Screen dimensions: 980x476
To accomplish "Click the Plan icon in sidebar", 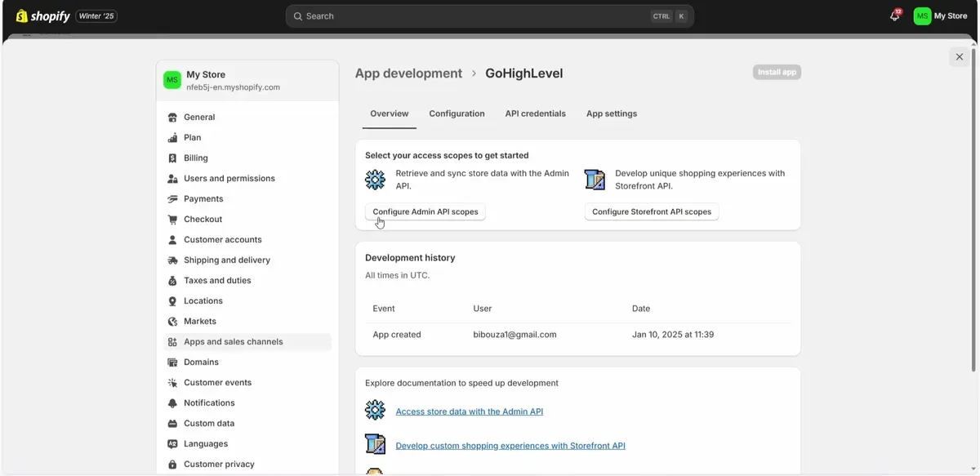I will (x=172, y=137).
